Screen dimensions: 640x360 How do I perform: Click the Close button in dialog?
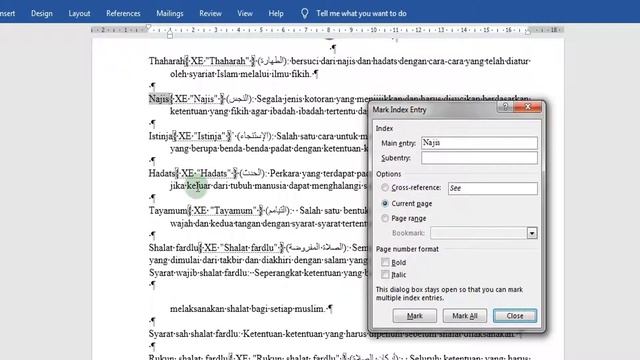tap(515, 316)
